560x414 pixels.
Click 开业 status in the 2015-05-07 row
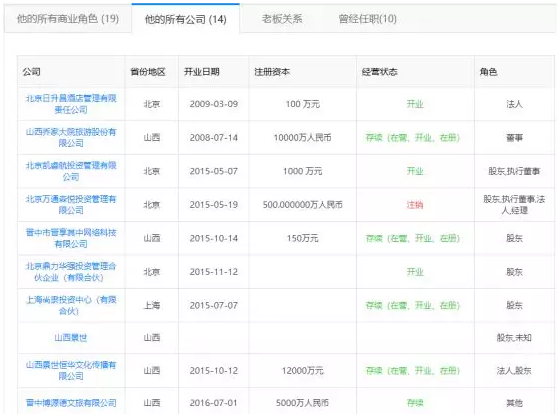point(415,171)
